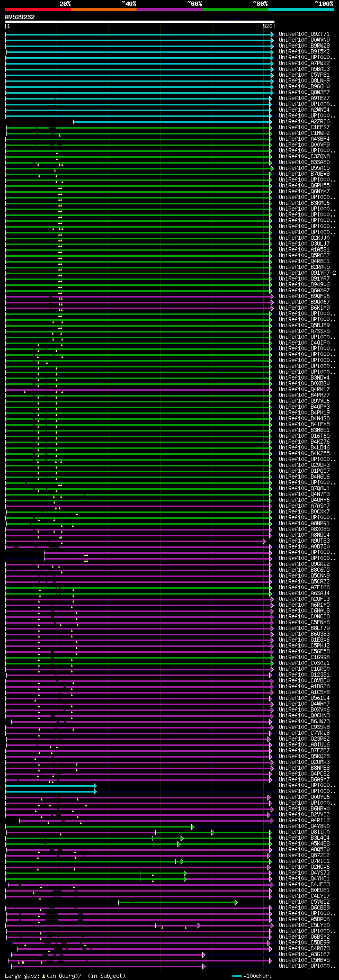
Task: Select the UniRef100_Q91YR7-2 isoform label
Action: pyautogui.click(x=307, y=273)
